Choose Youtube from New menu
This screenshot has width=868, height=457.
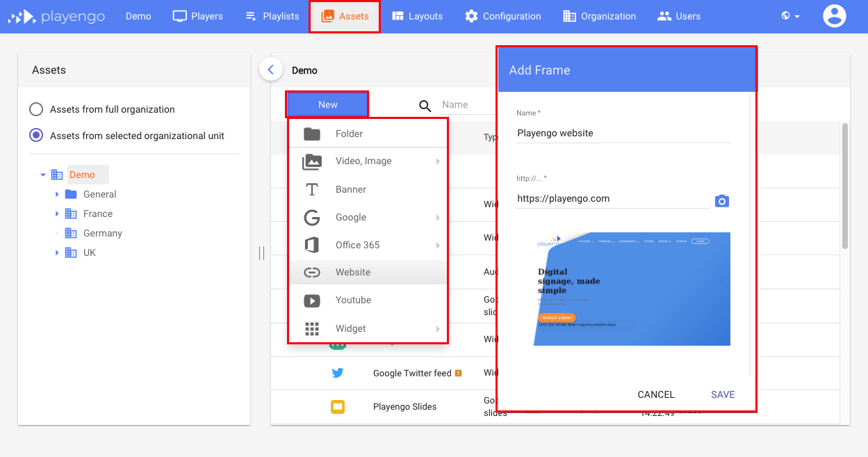pos(368,300)
